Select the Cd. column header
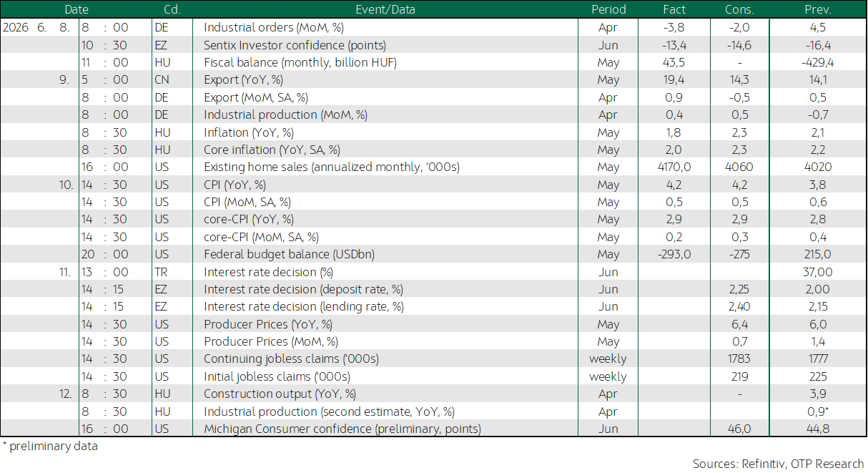 click(172, 9)
